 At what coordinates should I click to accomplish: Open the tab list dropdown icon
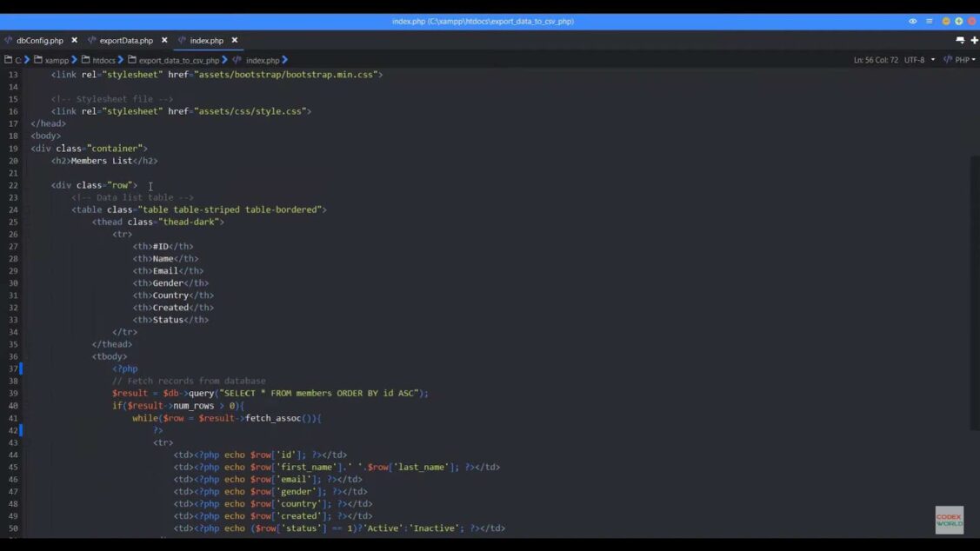(x=960, y=40)
